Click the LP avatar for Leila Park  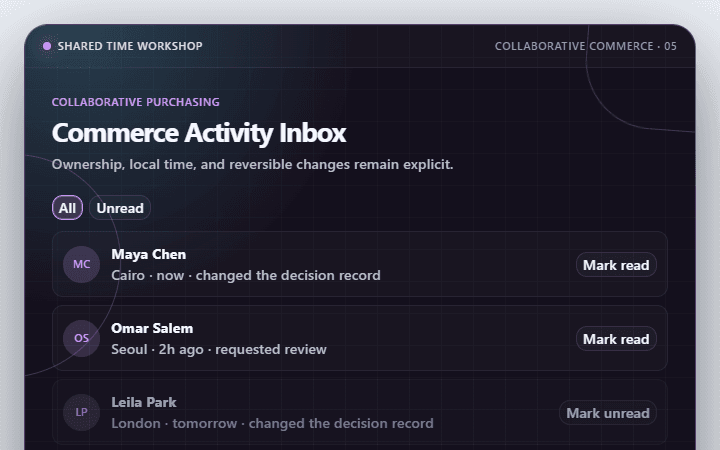[81, 412]
